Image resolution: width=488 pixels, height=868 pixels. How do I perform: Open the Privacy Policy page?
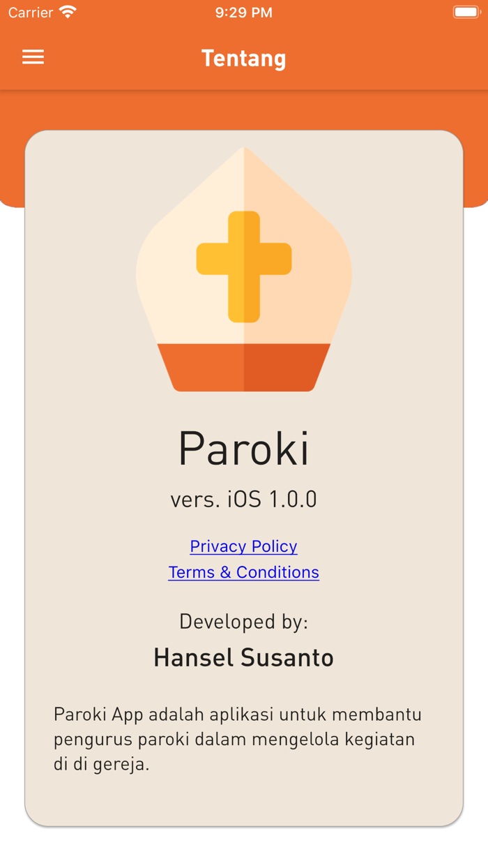tap(243, 546)
